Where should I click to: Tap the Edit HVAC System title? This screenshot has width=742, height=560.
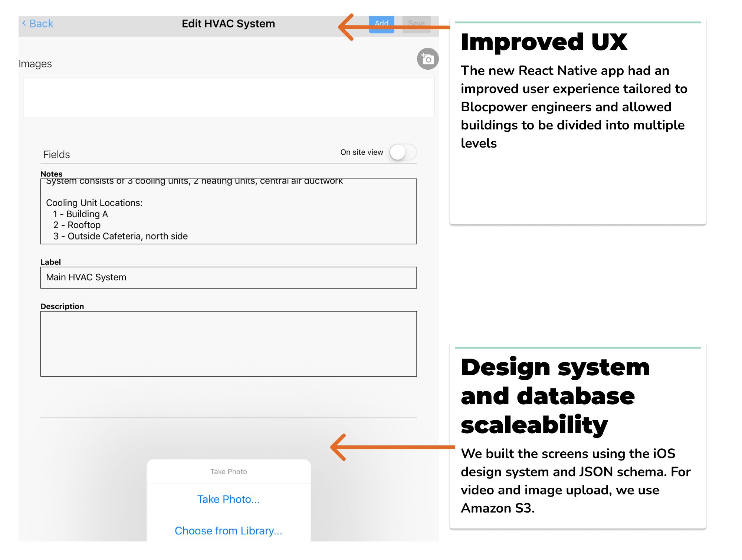[x=228, y=23]
